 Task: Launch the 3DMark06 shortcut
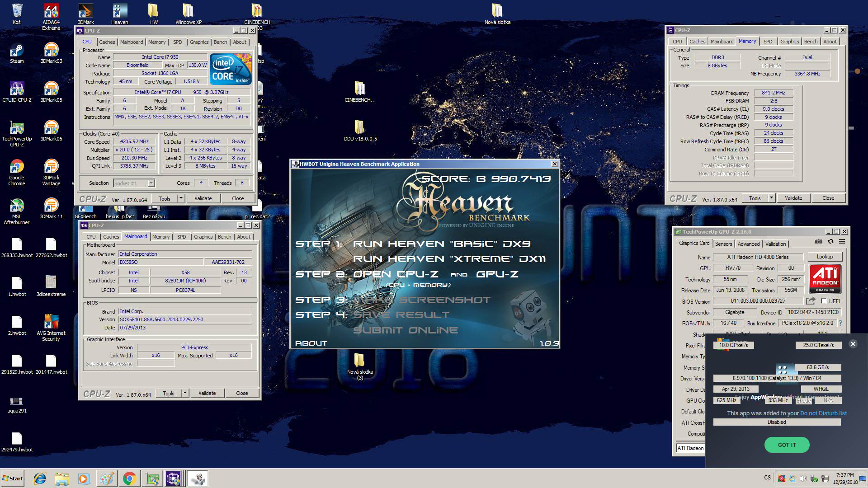click(x=51, y=131)
